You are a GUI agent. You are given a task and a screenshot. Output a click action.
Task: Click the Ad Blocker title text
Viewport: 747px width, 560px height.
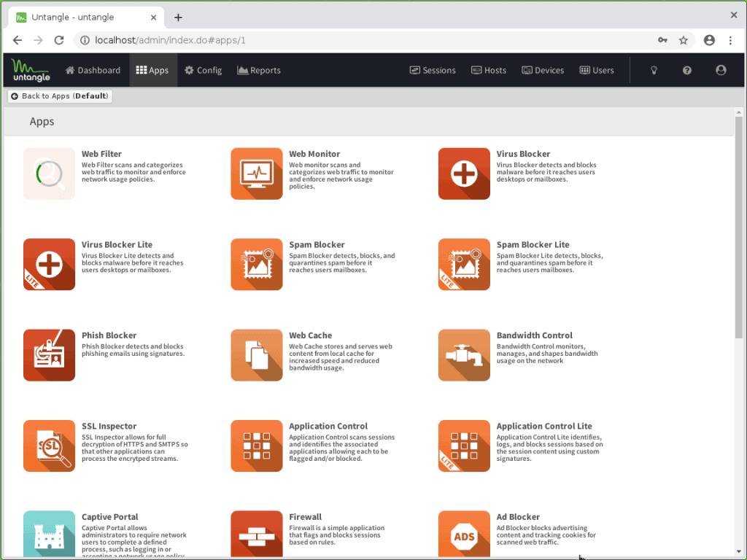(518, 517)
